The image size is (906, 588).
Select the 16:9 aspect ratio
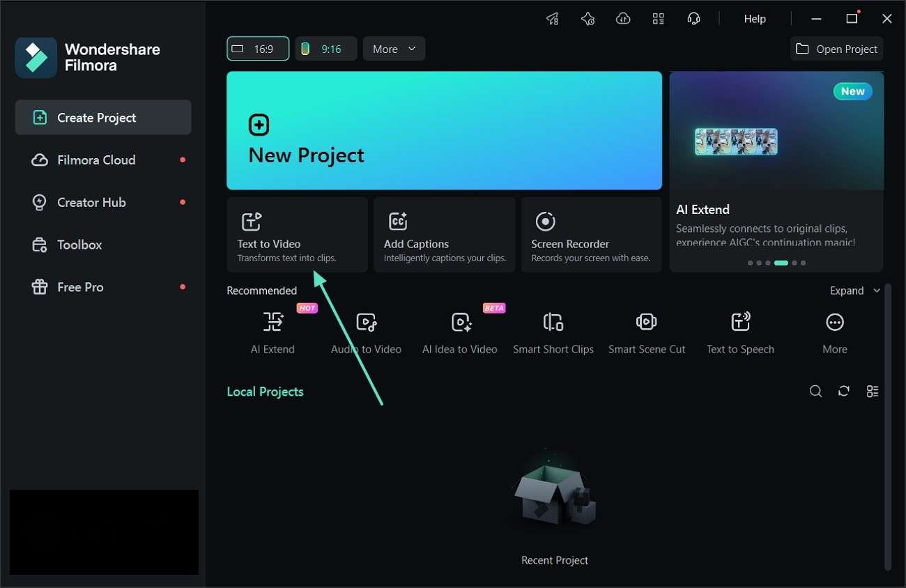tap(258, 49)
